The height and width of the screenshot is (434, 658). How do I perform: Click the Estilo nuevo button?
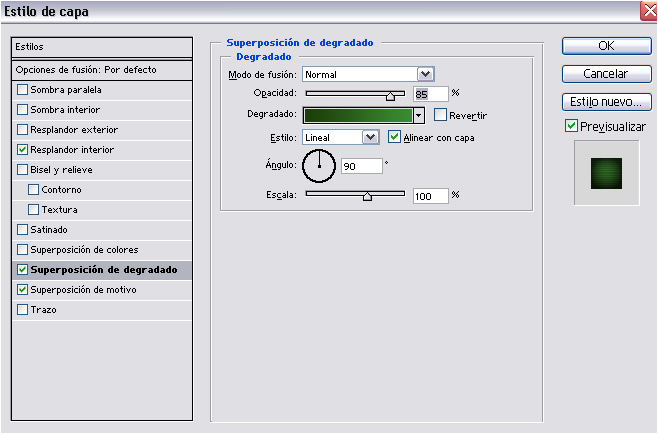pos(606,102)
